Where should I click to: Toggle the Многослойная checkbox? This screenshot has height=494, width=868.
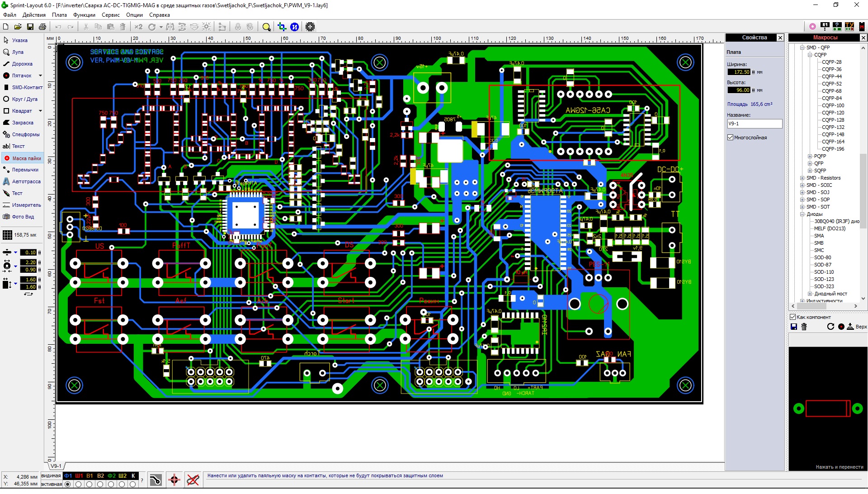(x=730, y=138)
